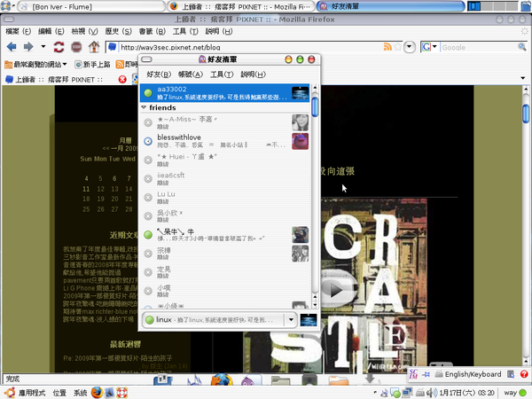Click the English/Keyboard input method button
This screenshot has height=399, width=532.
pos(468,374)
